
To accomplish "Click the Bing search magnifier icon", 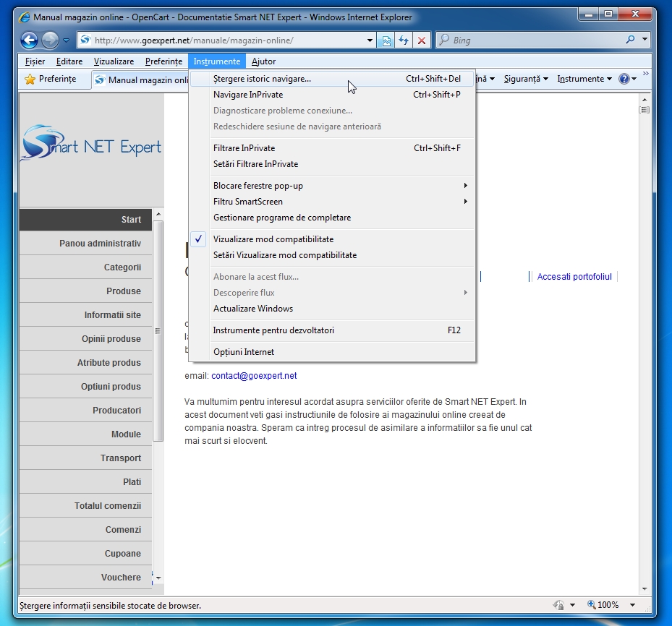I will [630, 40].
